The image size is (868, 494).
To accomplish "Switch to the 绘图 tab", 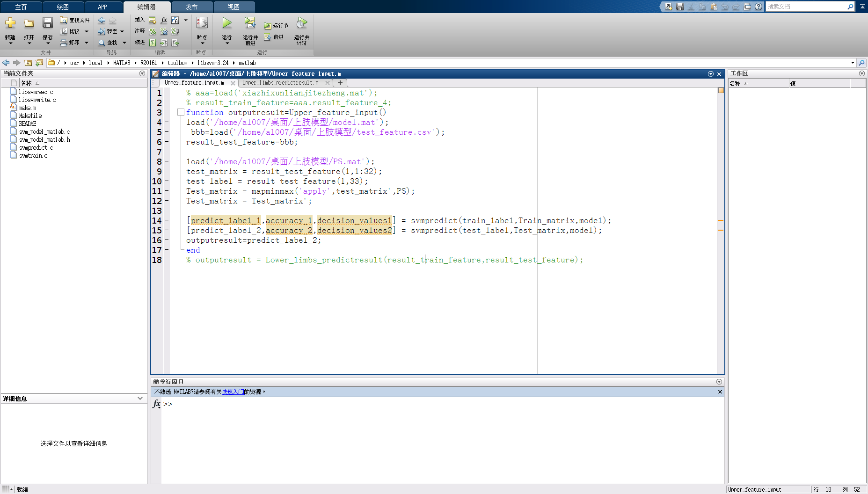I will pyautogui.click(x=63, y=7).
